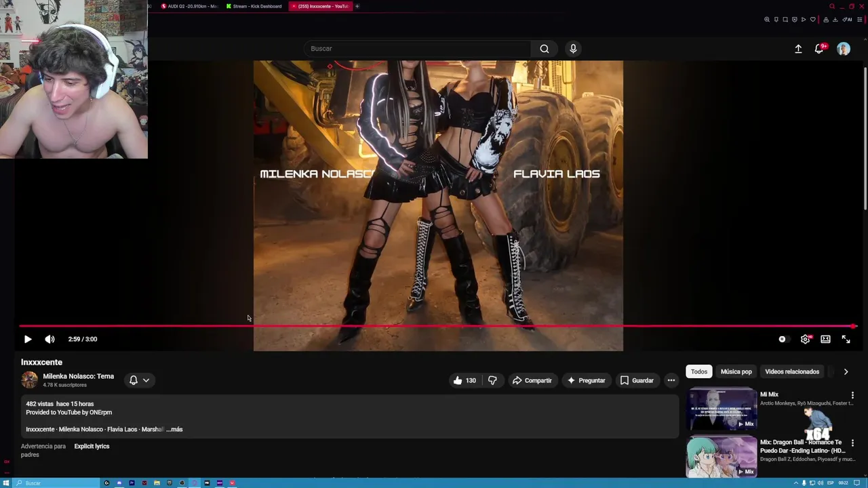868x488 pixels.
Task: Show next filter chips arrow
Action: (x=846, y=371)
